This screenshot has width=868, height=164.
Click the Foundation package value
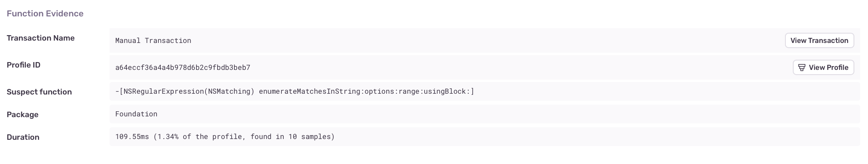(136, 114)
